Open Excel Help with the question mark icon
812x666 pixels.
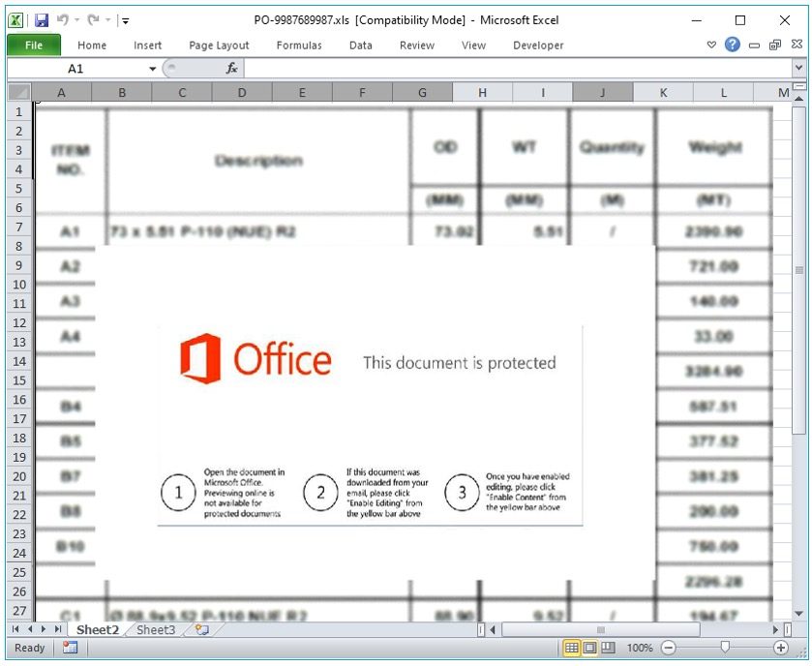point(733,45)
